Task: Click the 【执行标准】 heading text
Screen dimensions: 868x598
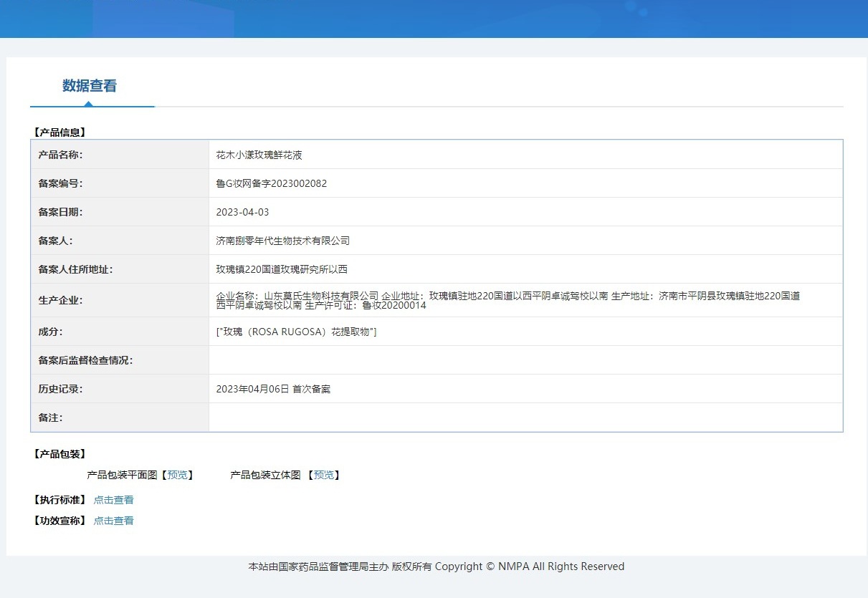Action: click(x=59, y=500)
